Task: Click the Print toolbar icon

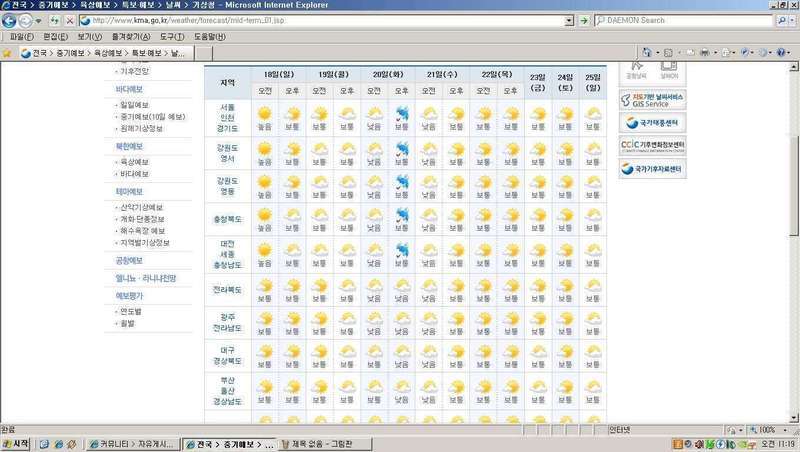Action: coord(705,53)
